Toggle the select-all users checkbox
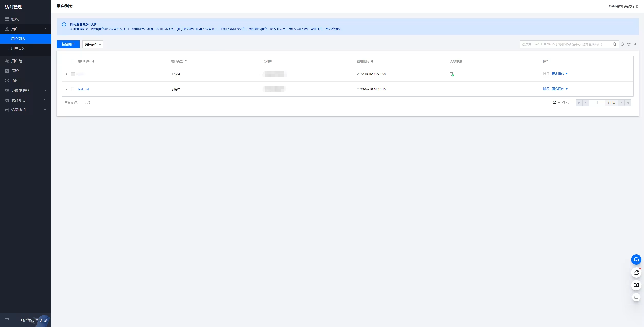Image resolution: width=644 pixels, height=327 pixels. [x=73, y=61]
